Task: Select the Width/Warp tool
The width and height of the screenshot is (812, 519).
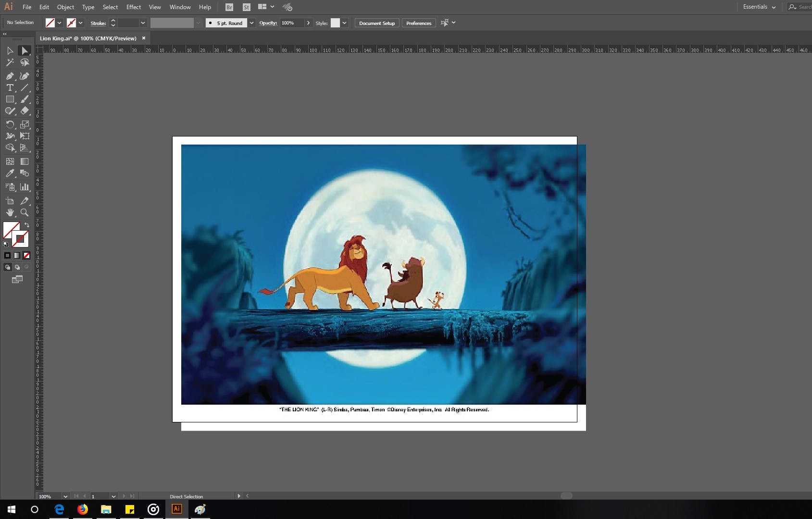Action: [10, 136]
